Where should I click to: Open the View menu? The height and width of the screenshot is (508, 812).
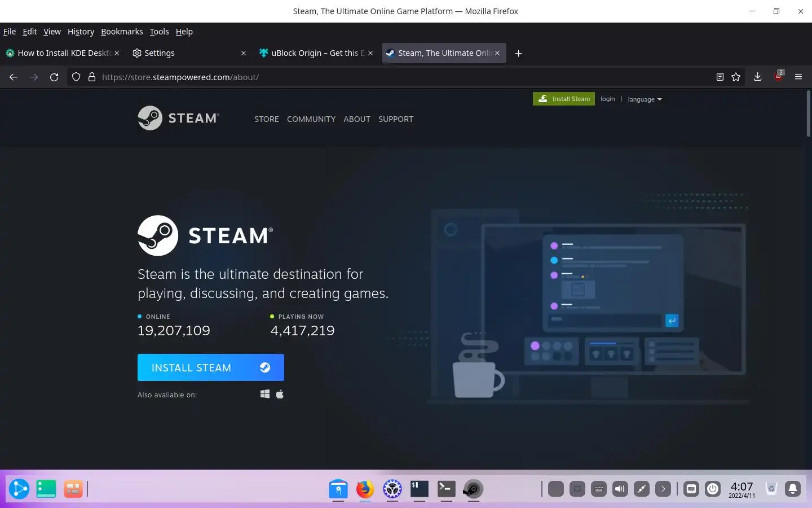52,32
